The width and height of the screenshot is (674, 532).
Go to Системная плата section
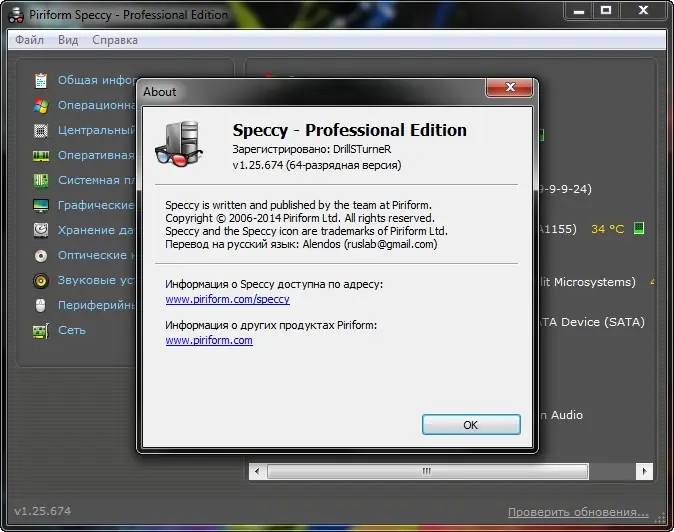97,180
